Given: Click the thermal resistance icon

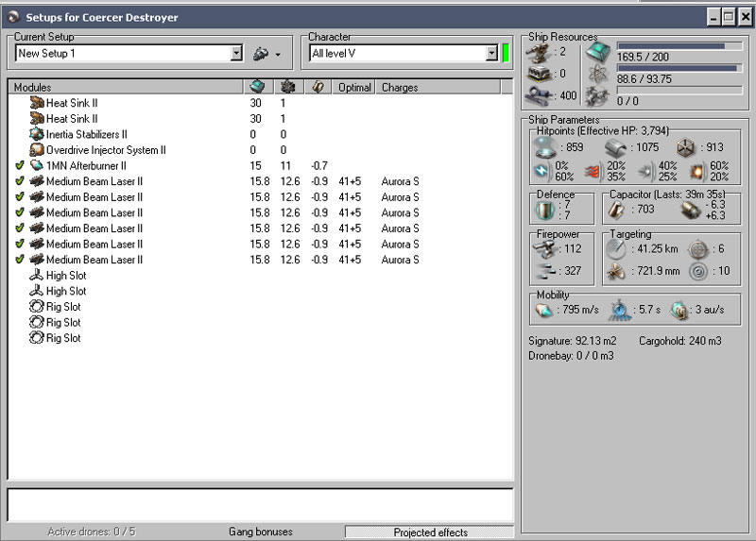Looking at the screenshot, I should tap(593, 171).
